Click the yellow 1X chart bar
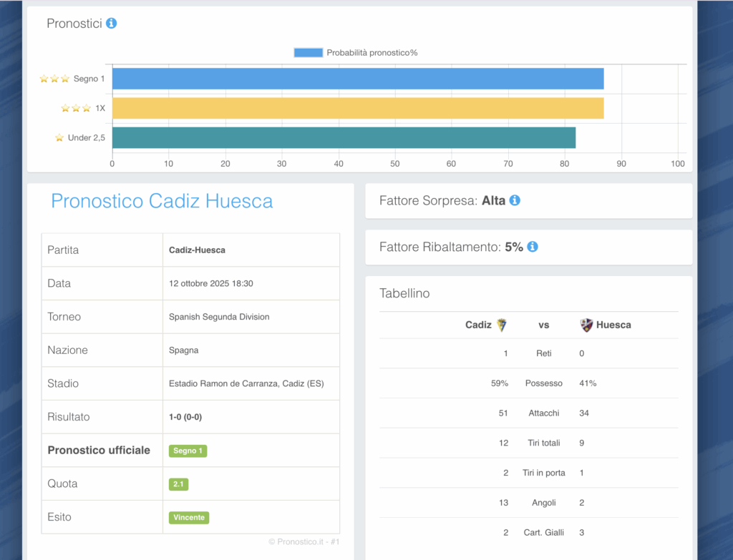733x560 pixels. click(358, 108)
